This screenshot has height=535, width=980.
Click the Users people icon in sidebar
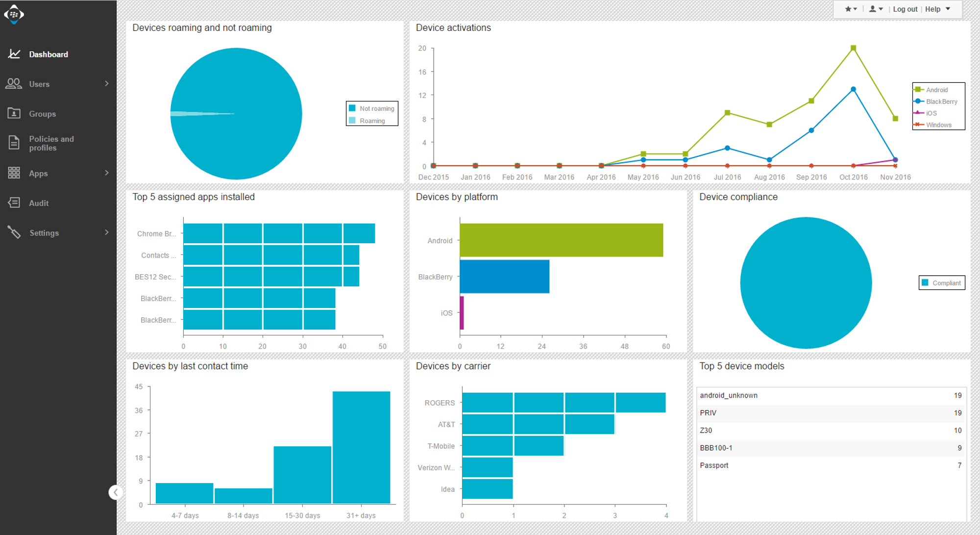14,84
